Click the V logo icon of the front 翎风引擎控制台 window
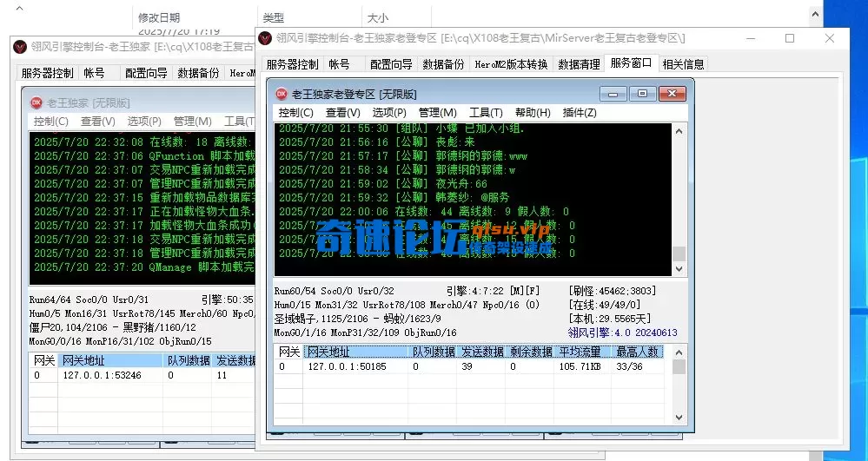This screenshot has height=461, width=868. (x=265, y=38)
